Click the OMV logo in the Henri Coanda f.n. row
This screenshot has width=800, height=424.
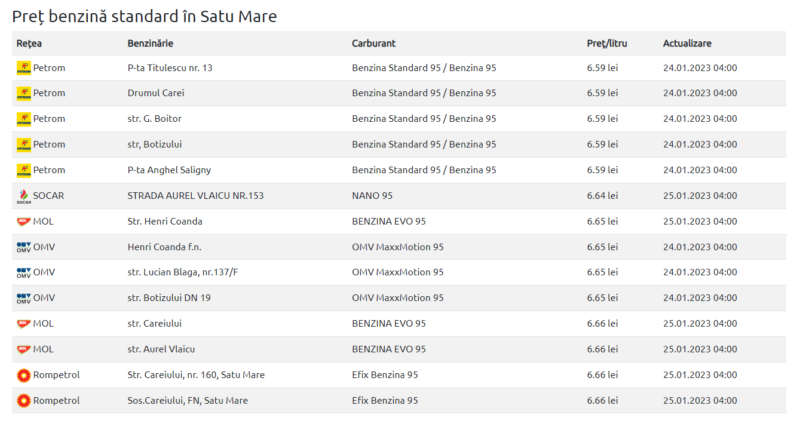click(24, 246)
